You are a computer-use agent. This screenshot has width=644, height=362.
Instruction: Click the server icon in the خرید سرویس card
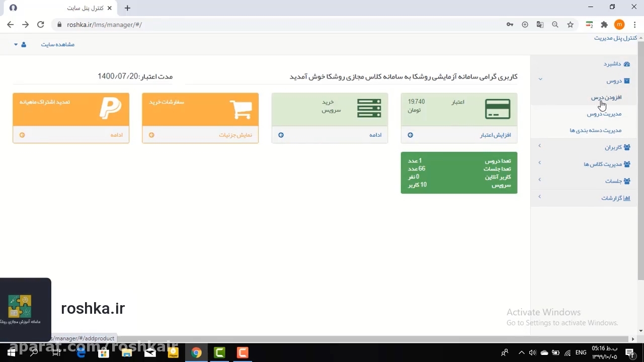click(x=369, y=109)
